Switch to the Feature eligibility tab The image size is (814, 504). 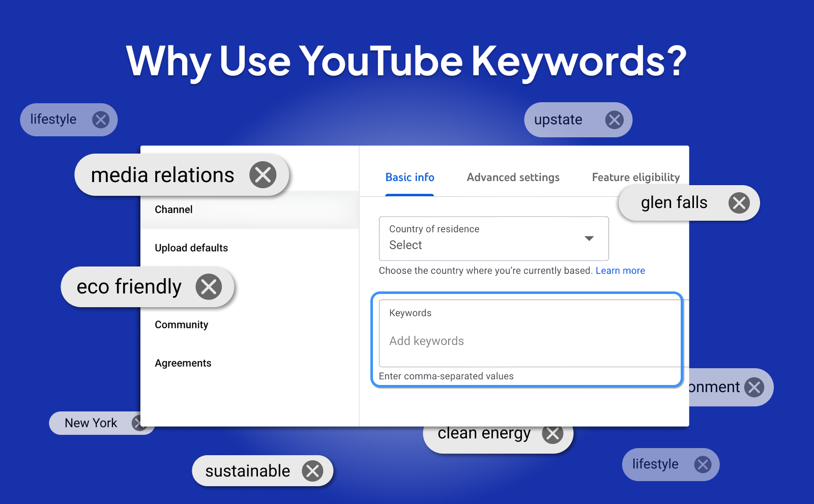click(636, 177)
